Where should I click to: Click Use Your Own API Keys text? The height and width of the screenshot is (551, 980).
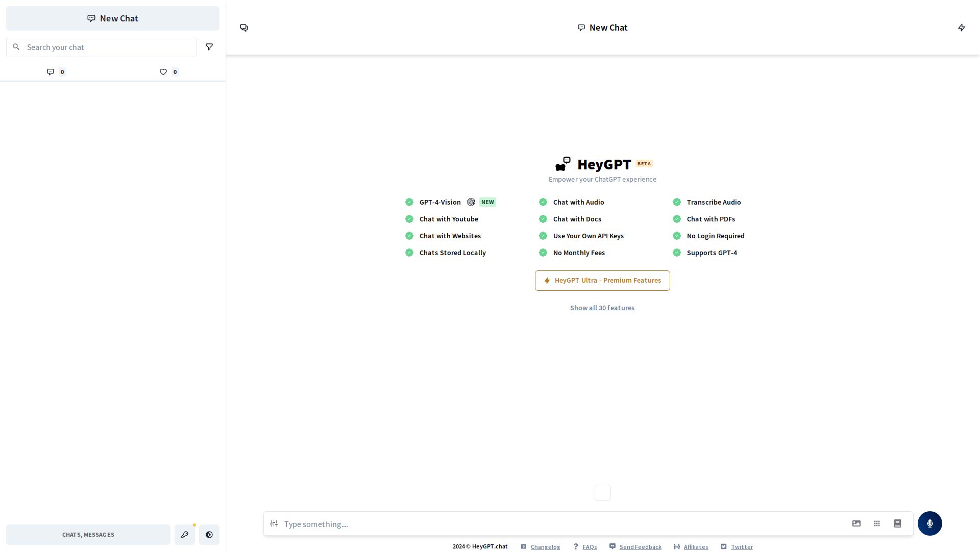[x=589, y=236]
